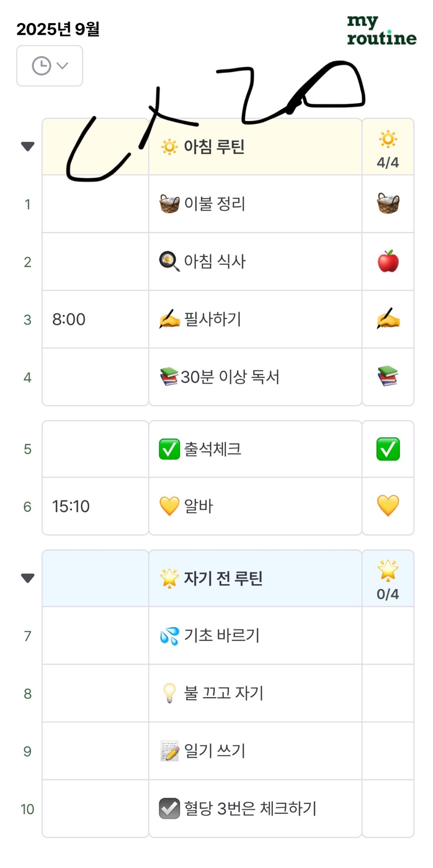Click the basket icon next to 이불 정리
Screen dimensions: 433x868
pos(169,204)
